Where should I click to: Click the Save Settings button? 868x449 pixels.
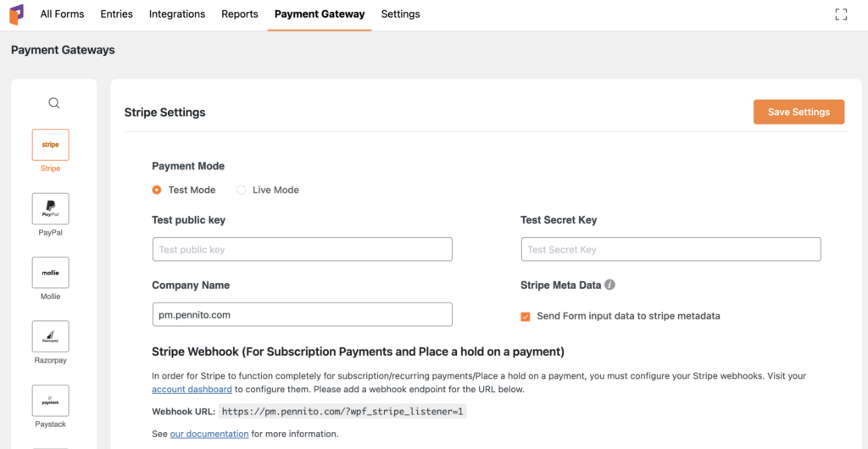point(798,112)
